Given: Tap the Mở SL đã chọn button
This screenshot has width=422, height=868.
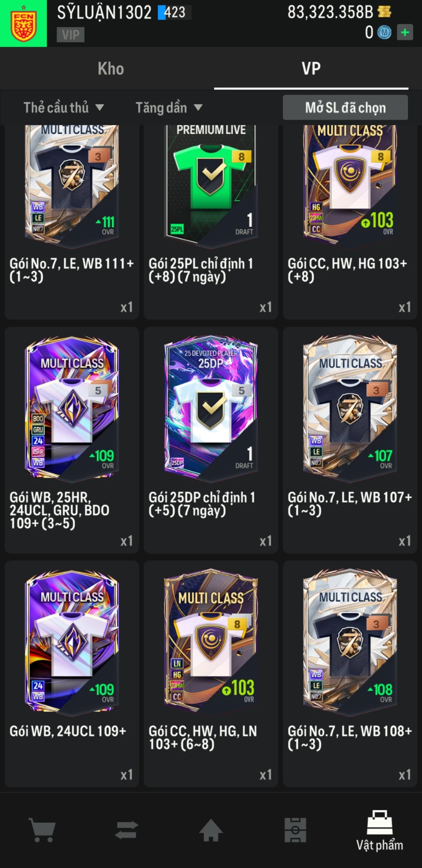Looking at the screenshot, I should [x=345, y=108].
